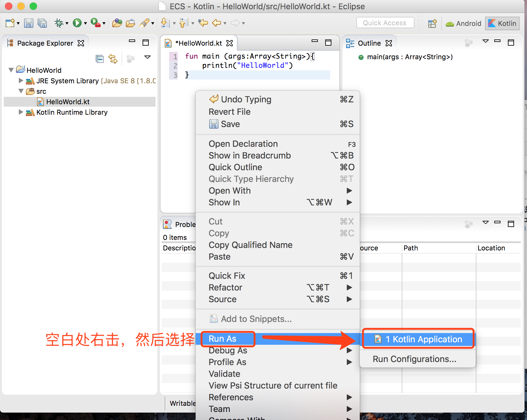Click the Quick Access search field

tap(385, 23)
